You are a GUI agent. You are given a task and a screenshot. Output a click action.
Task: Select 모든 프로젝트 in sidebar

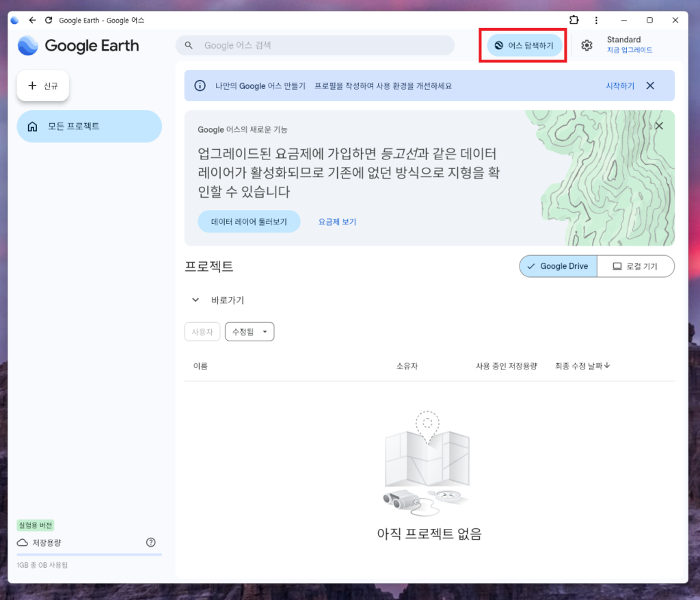(89, 127)
